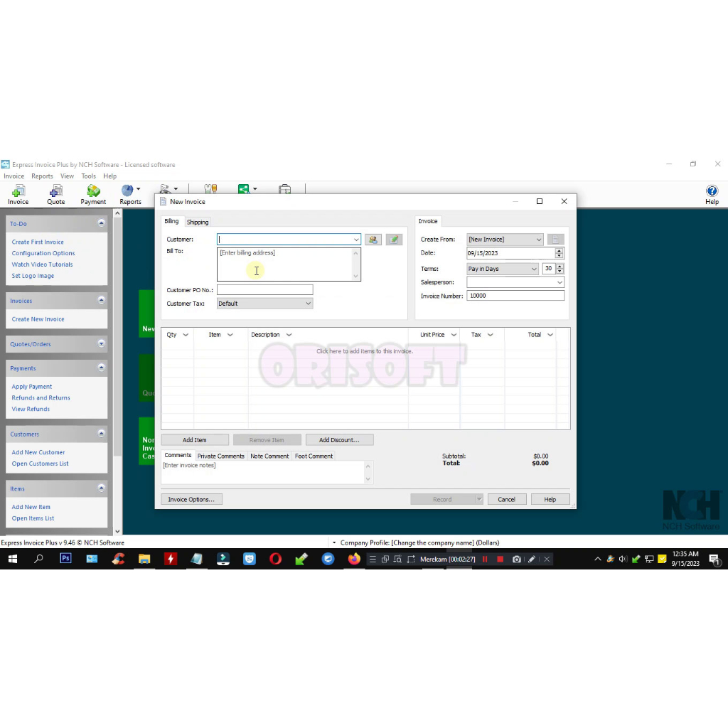
Task: Click the sidebar scroll down arrow
Action: click(117, 531)
